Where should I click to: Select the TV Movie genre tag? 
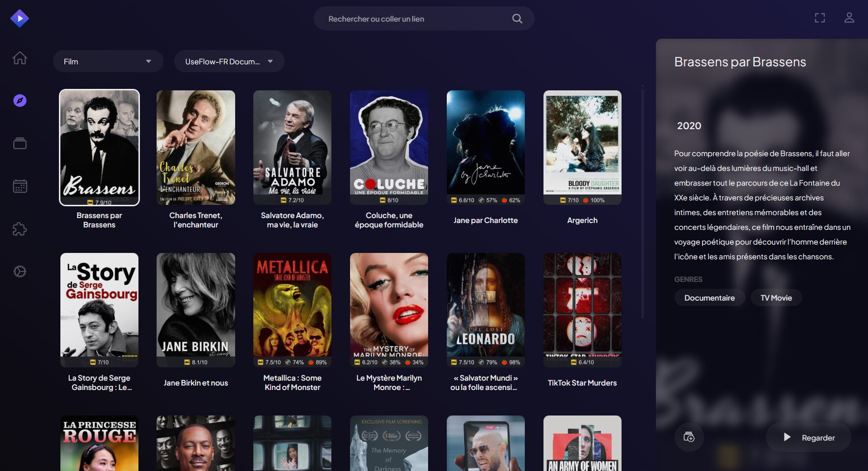[776, 298]
